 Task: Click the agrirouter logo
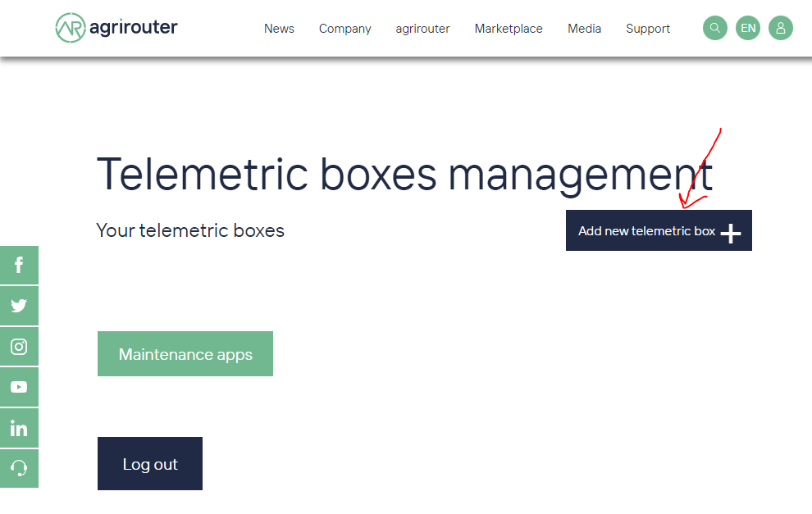click(x=115, y=27)
